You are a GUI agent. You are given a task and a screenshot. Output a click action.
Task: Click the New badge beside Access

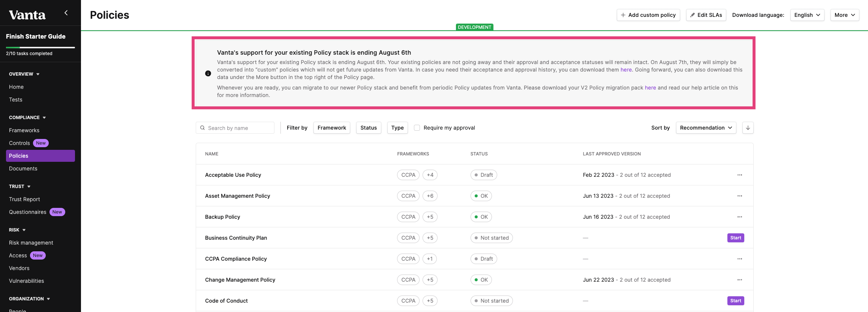(x=38, y=255)
